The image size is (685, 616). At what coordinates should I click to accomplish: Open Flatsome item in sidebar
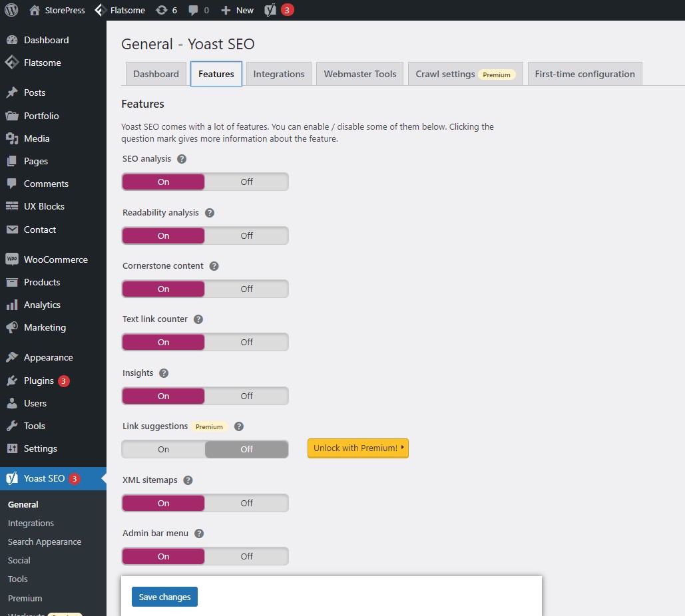coord(53,63)
